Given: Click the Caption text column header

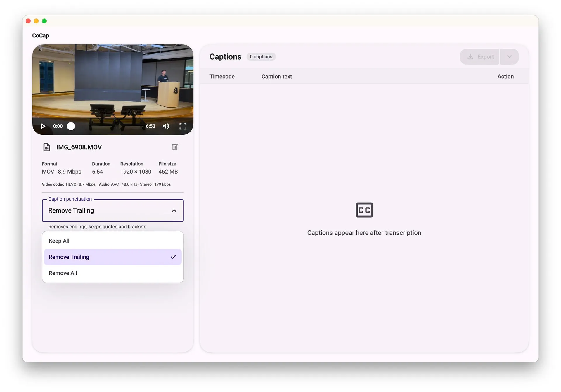Looking at the screenshot, I should [277, 77].
